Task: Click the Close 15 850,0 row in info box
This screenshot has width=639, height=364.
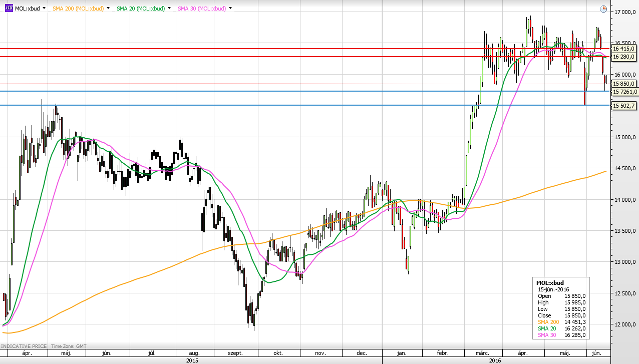Action: (561, 315)
